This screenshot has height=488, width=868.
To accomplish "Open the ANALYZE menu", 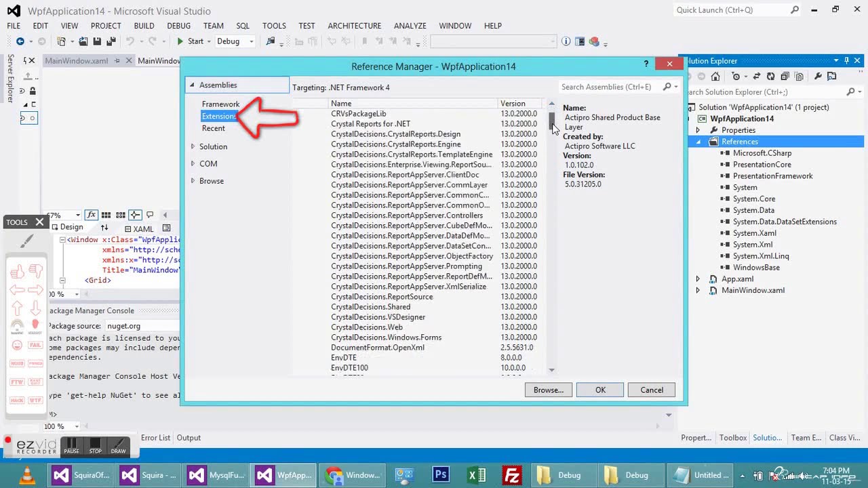I will [410, 26].
